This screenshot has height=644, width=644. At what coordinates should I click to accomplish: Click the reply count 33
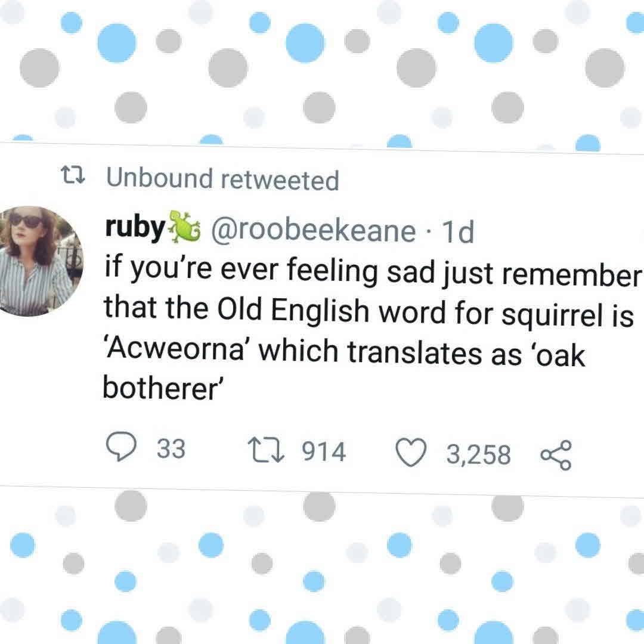(171, 448)
